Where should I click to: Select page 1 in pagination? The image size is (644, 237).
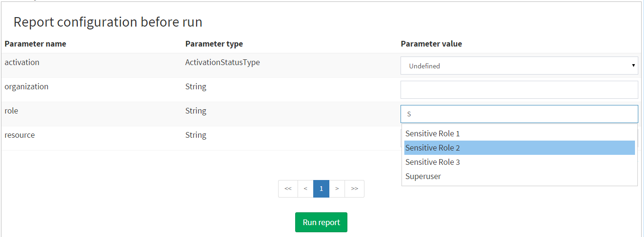click(321, 189)
